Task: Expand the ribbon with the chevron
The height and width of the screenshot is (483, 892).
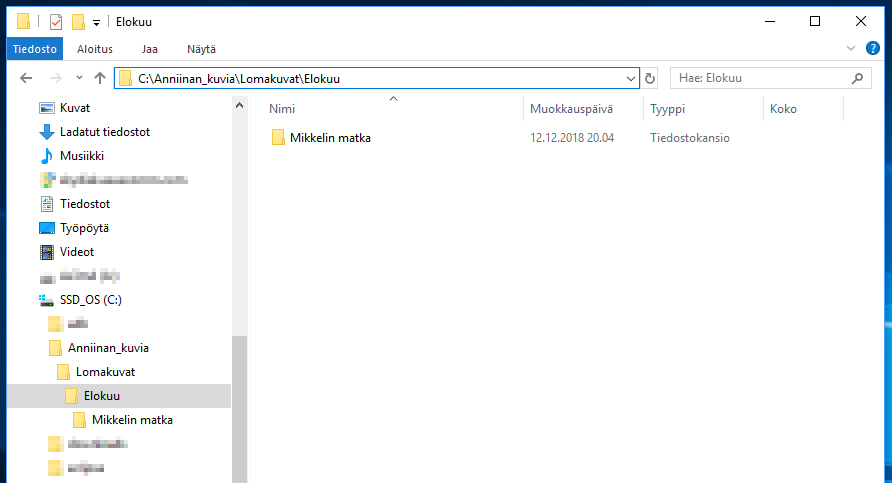Action: point(851,48)
